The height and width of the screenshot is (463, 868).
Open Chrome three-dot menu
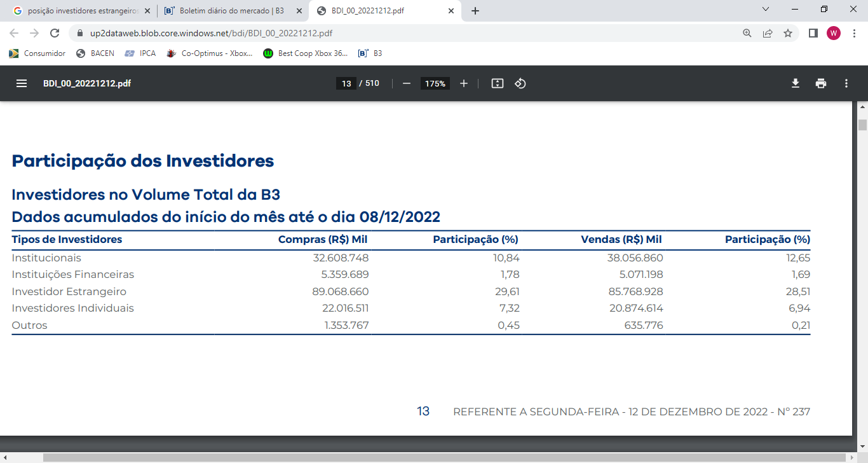pos(853,33)
